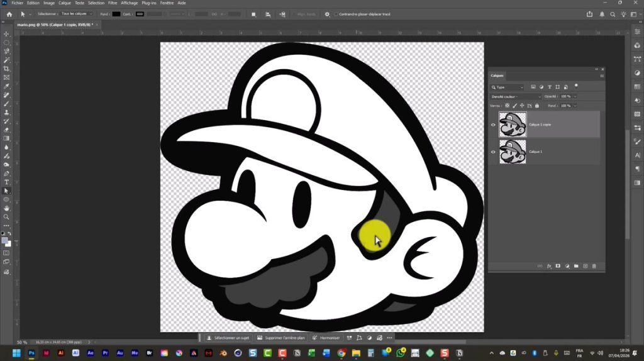The height and width of the screenshot is (361, 644).
Task: Create a new group with folder icon
Action: click(576, 266)
